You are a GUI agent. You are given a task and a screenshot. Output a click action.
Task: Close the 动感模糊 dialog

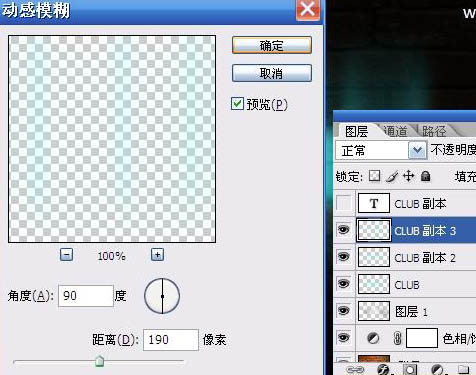click(307, 9)
